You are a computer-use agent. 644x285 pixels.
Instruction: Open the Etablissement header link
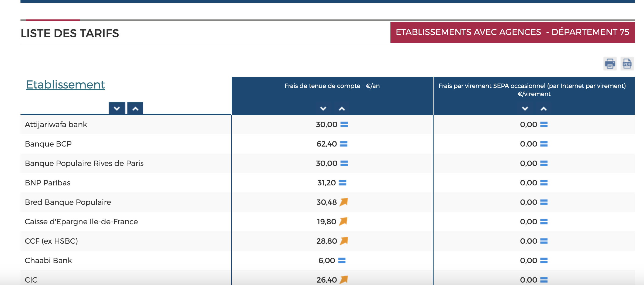click(65, 85)
